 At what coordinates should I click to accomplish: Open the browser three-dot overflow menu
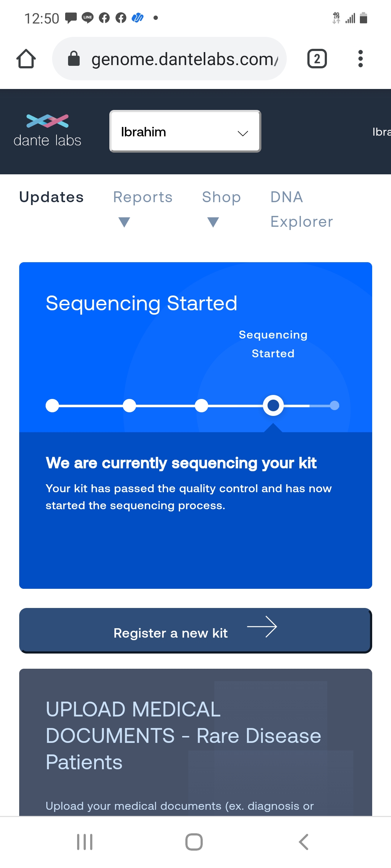coord(360,59)
